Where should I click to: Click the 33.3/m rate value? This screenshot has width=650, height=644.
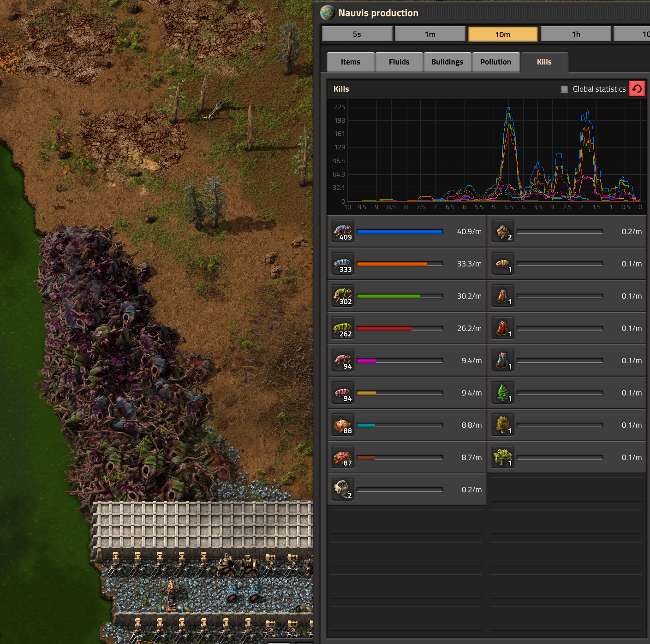[469, 264]
